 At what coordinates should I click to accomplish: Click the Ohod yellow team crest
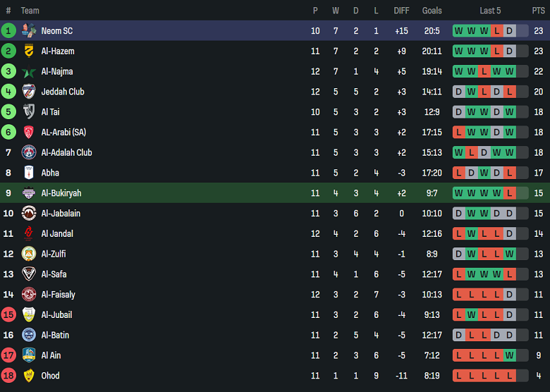(x=29, y=376)
